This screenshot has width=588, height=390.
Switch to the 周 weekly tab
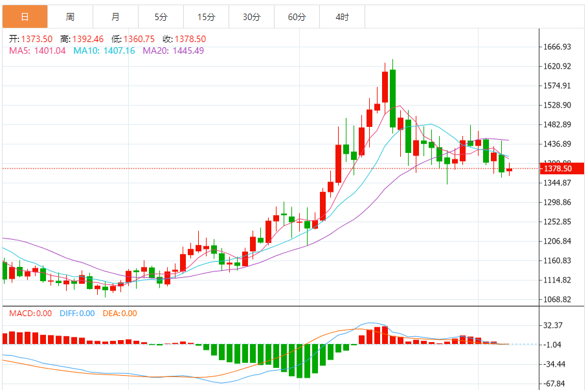coord(70,17)
